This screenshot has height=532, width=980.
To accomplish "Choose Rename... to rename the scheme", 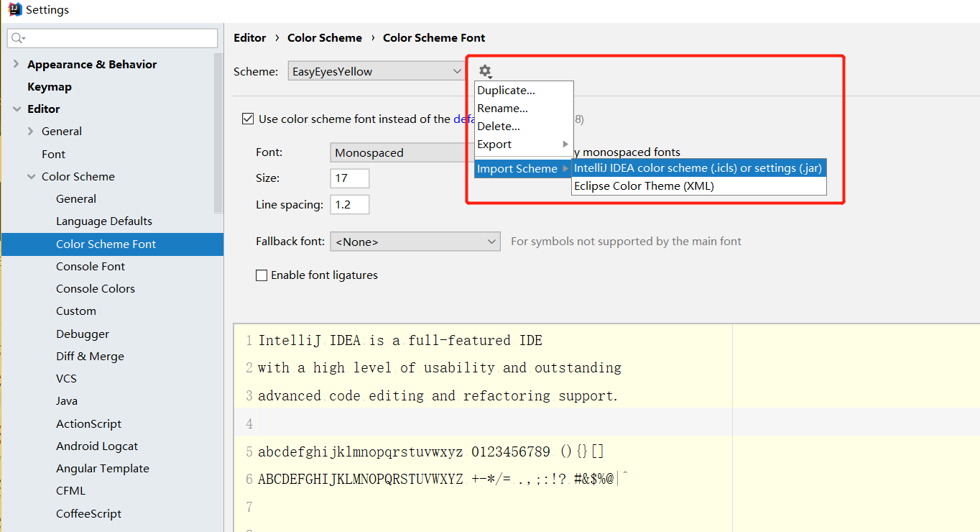I will pos(502,108).
